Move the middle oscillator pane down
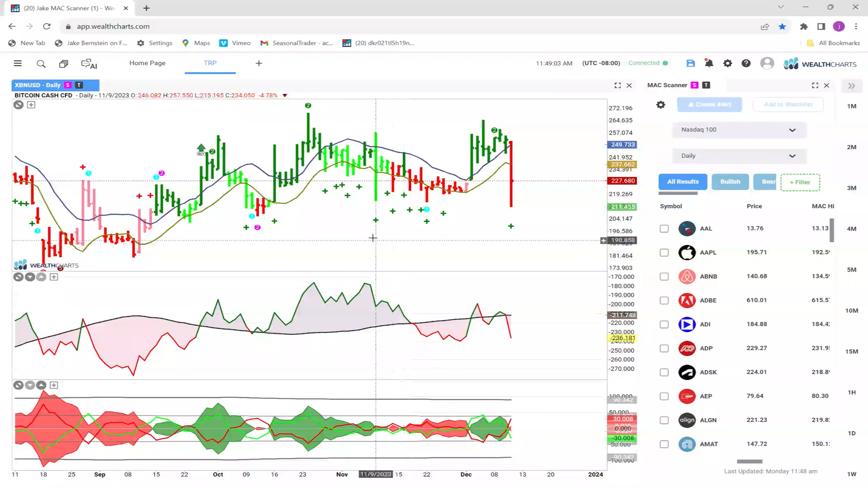 [30, 277]
